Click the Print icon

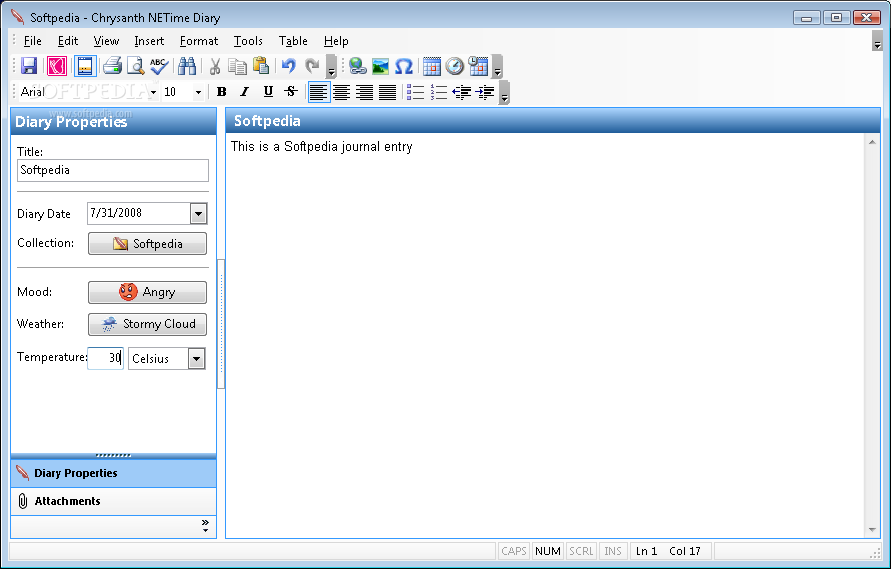coord(113,66)
